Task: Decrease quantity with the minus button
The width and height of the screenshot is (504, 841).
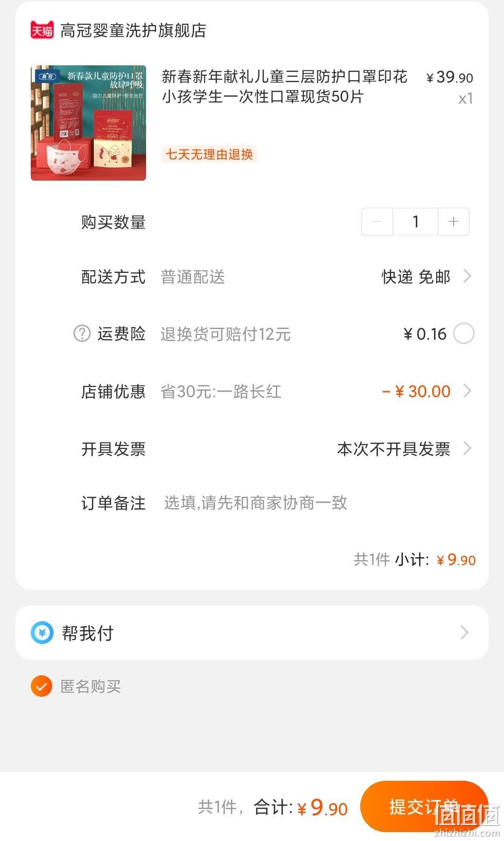Action: pyautogui.click(x=377, y=222)
